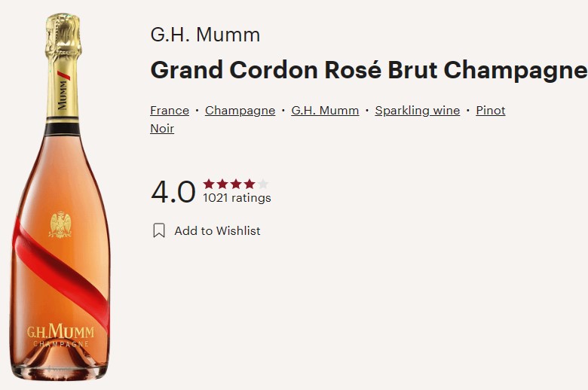
Task: Open the Pinot Noir grape link
Action: coord(490,111)
